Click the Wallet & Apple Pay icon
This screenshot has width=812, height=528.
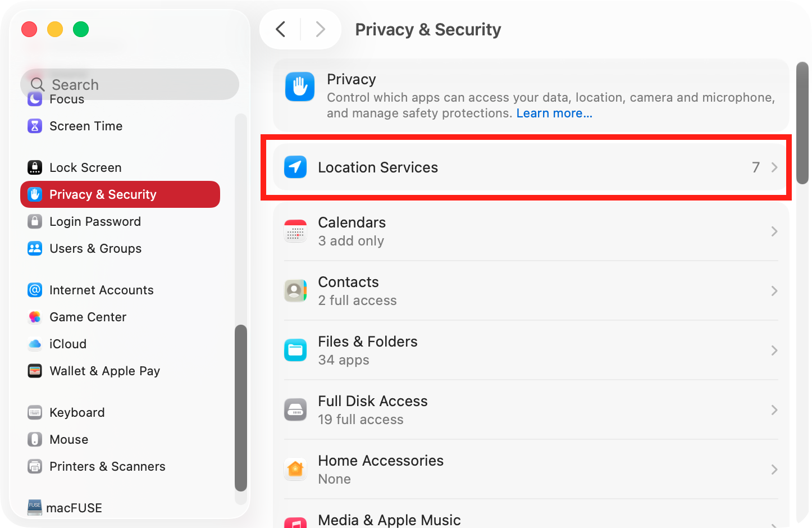click(x=34, y=371)
